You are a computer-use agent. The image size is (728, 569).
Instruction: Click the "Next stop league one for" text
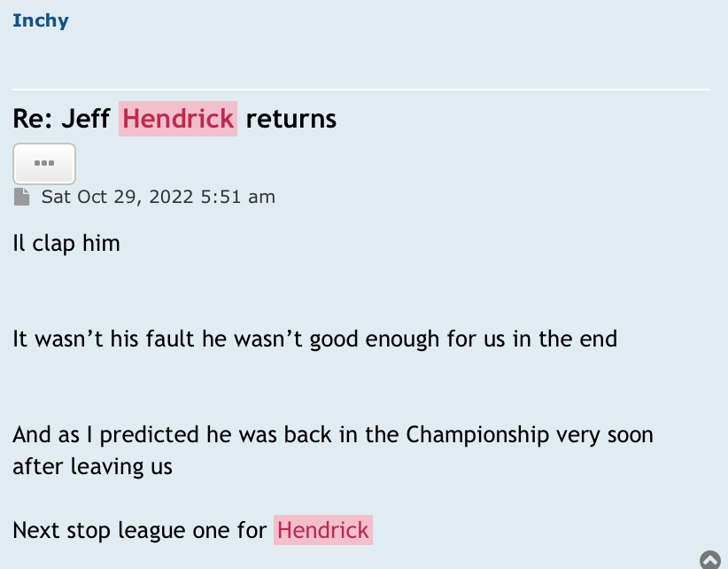(139, 531)
